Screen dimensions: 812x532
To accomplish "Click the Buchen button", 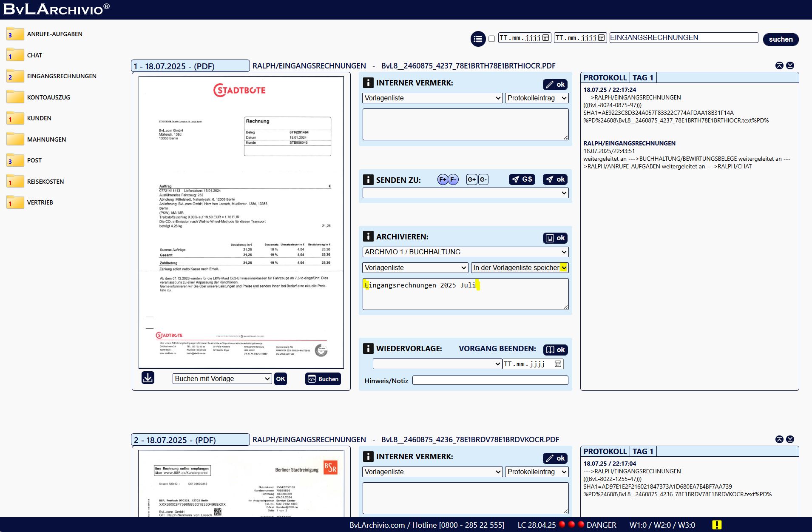I will [323, 379].
